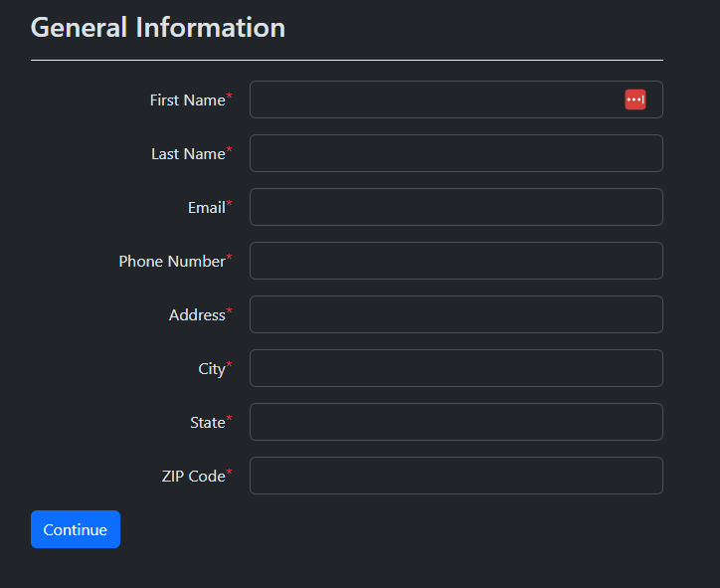Focus the ZIP Code field
The image size is (720, 588).
coord(456,476)
